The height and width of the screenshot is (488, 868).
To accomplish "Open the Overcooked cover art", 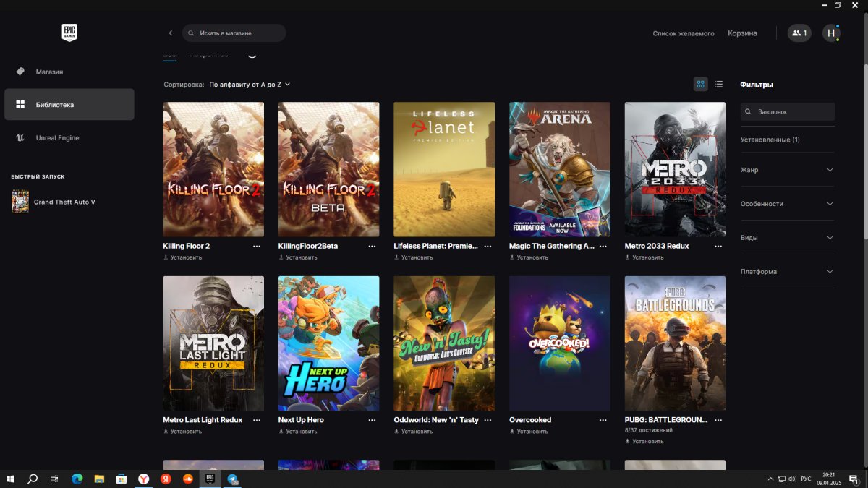I will pos(560,343).
